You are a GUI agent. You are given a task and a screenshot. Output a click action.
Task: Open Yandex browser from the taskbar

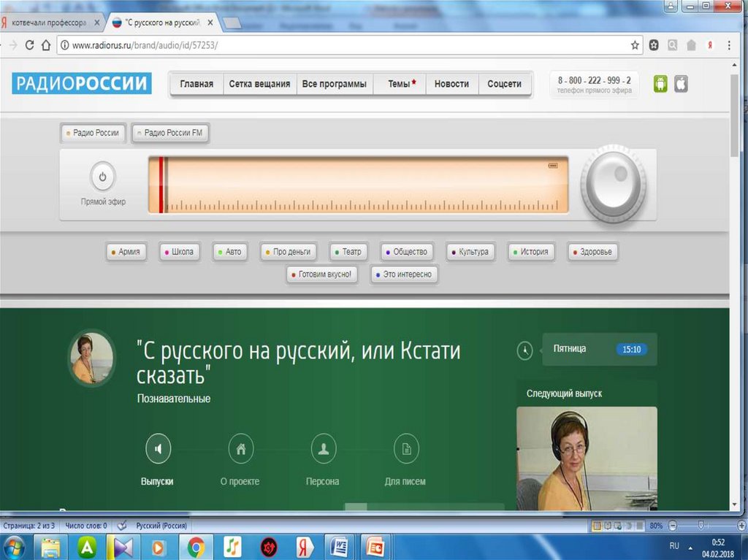tap(303, 548)
